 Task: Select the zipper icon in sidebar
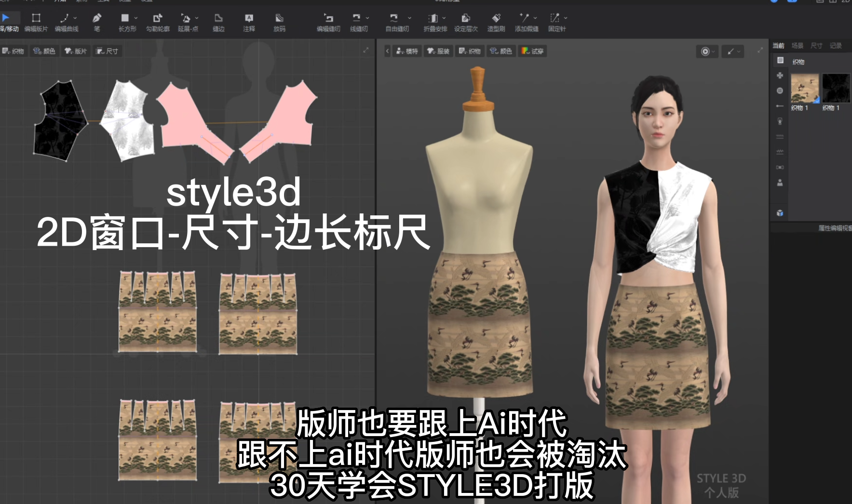(780, 121)
